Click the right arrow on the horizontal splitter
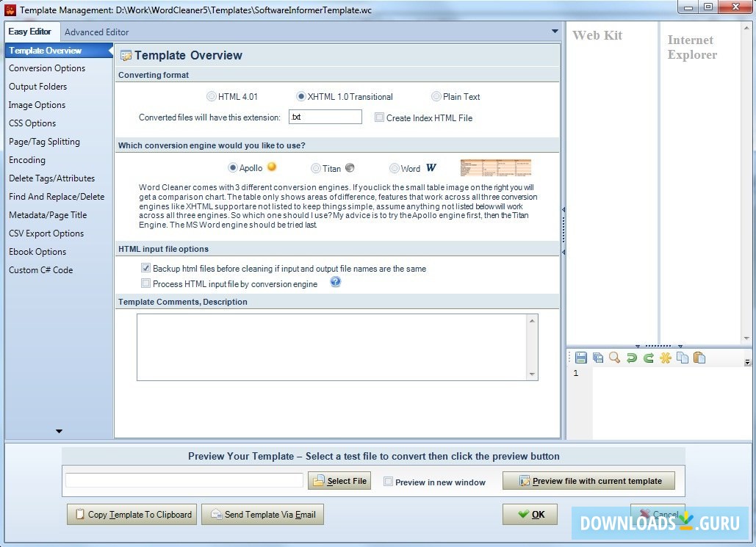The width and height of the screenshot is (756, 547). tap(680, 346)
